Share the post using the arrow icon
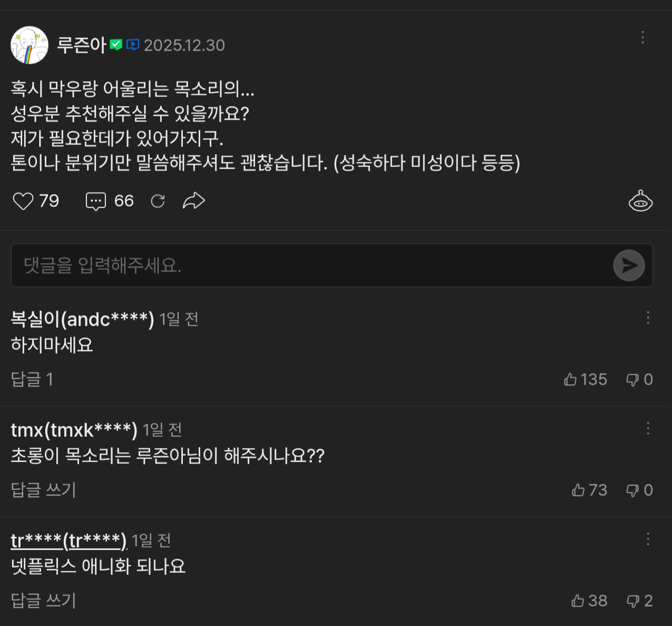The image size is (672, 626). point(193,201)
